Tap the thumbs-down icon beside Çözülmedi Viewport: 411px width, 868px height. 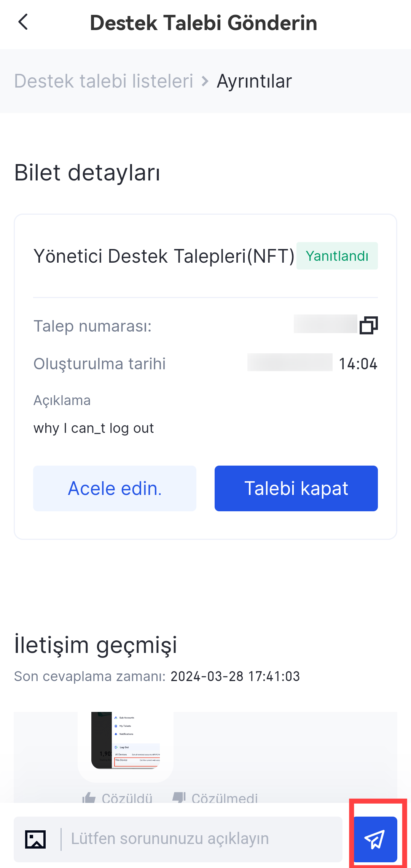[179, 797]
